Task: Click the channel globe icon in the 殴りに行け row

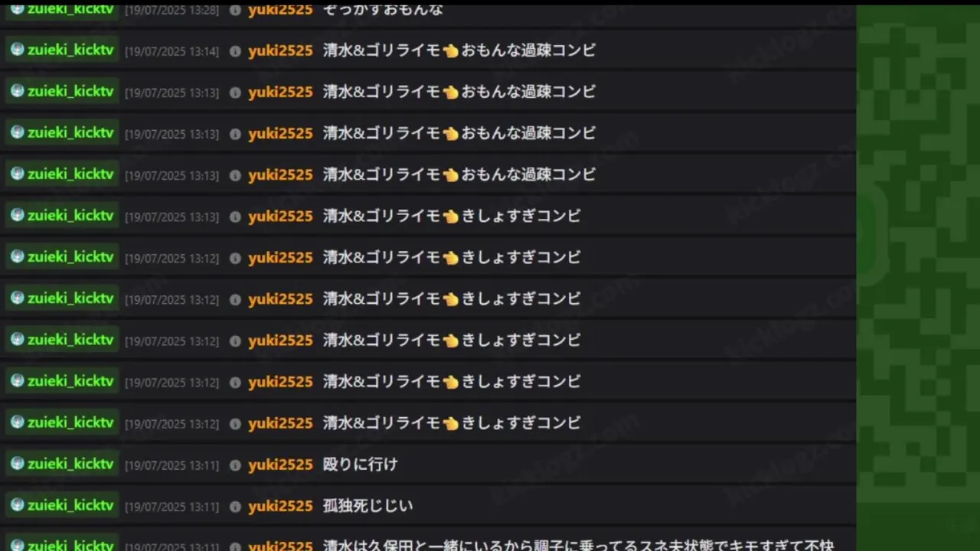Action: (x=17, y=464)
